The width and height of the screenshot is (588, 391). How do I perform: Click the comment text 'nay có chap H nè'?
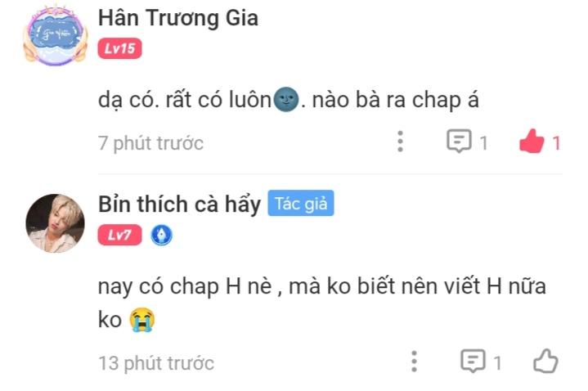click(x=185, y=286)
